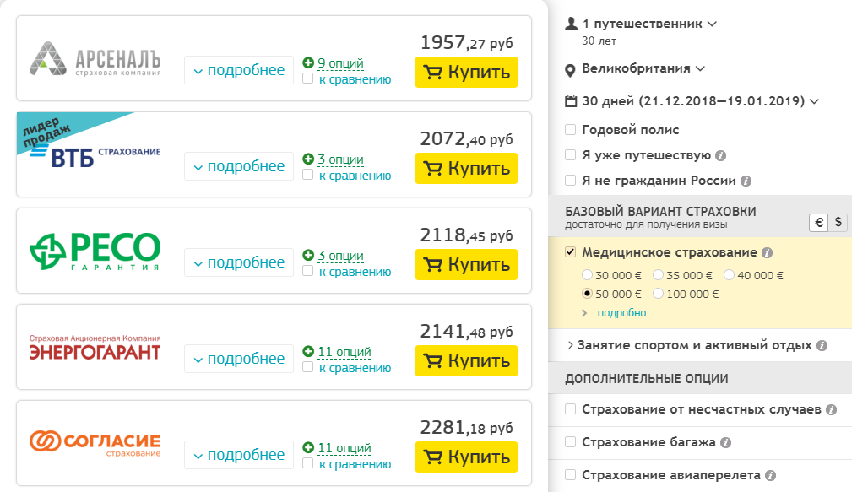The width and height of the screenshot is (868, 492).
Task: Click the info icon beside Медицинское страхование
Action: coord(767,253)
